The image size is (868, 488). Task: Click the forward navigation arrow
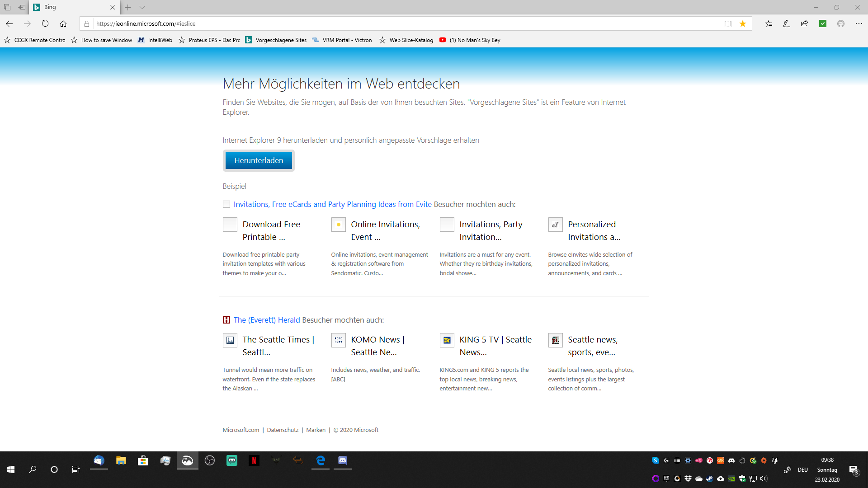(x=27, y=23)
